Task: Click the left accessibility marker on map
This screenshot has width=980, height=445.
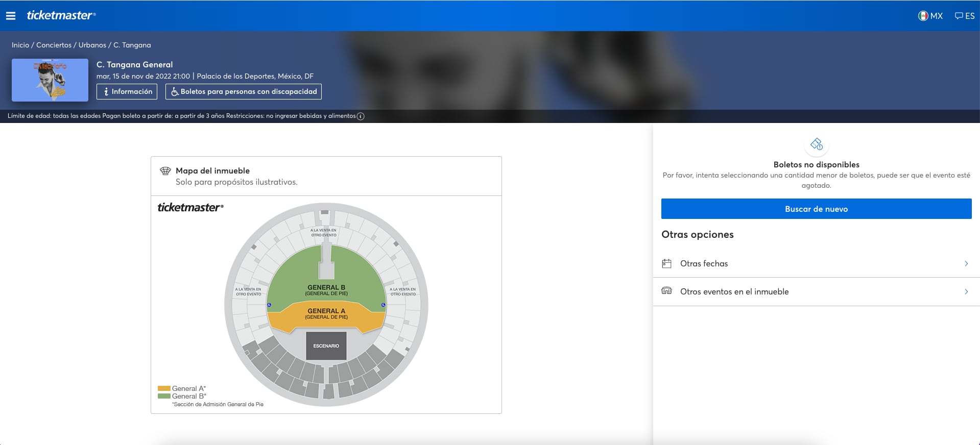Action: [269, 305]
